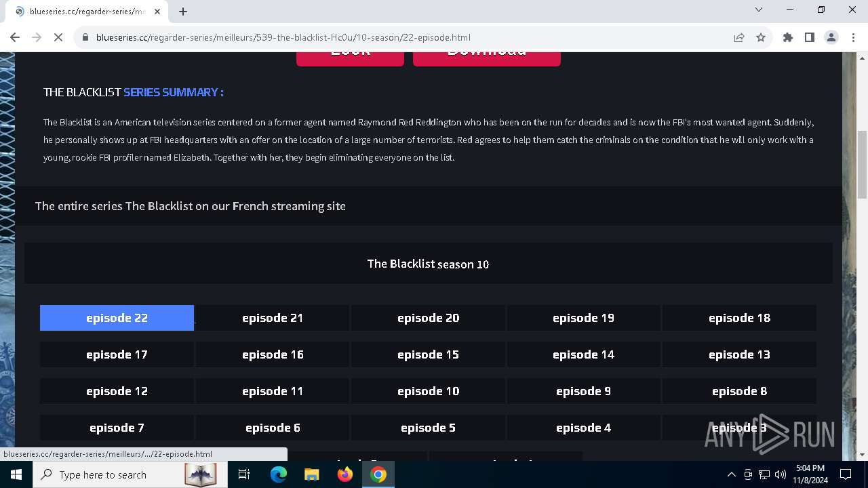868x488 pixels.
Task: Switch to Chrome in taskbar
Action: 378,474
